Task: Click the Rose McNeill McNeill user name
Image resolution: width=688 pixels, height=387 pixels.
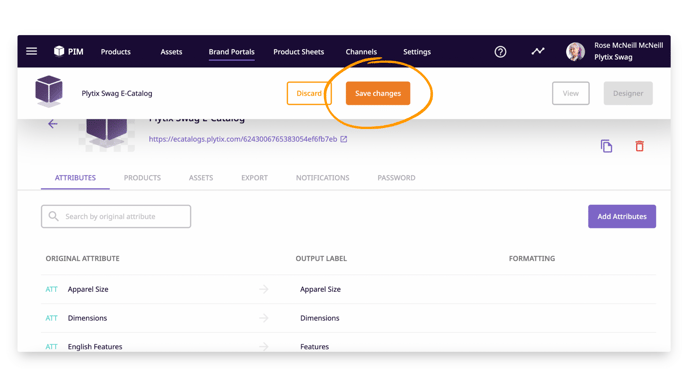Action: [628, 45]
